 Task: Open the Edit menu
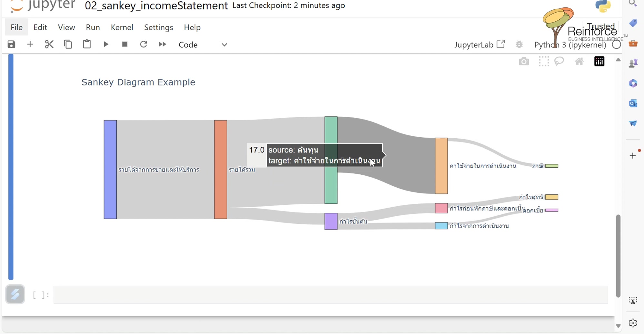point(40,27)
